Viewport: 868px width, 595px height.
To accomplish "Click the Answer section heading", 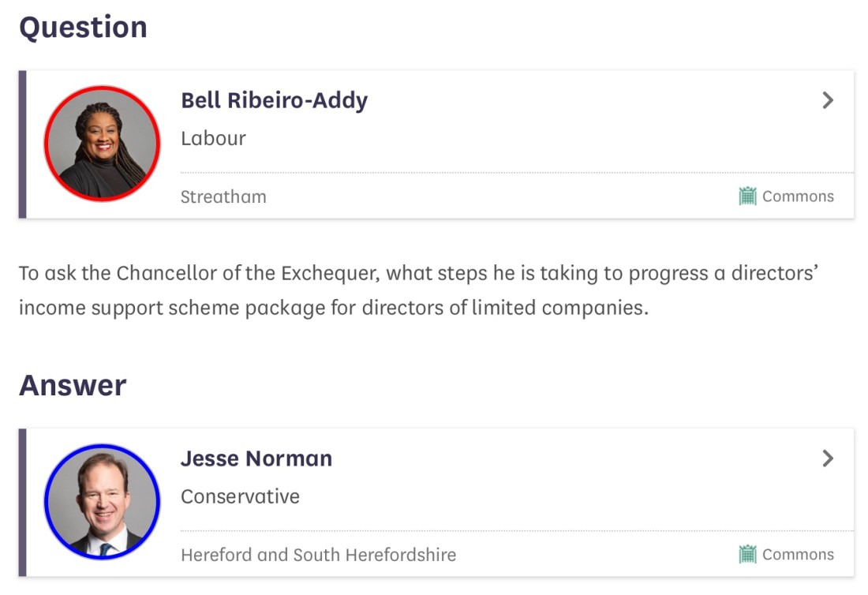I will tap(73, 386).
